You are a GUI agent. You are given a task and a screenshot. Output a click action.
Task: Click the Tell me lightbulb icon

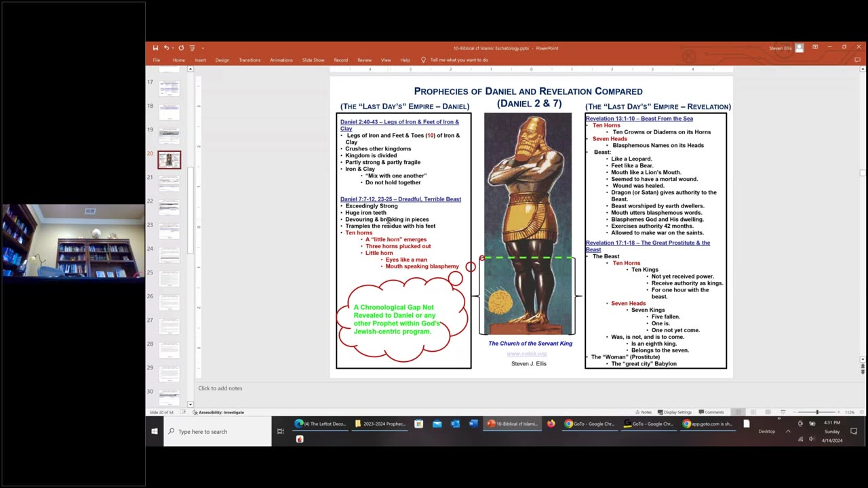coord(424,60)
